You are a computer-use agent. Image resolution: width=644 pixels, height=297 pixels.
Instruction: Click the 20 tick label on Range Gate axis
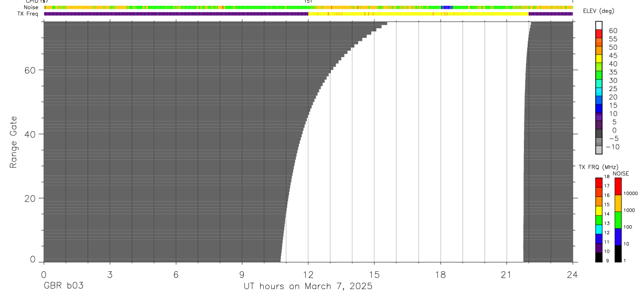point(31,199)
